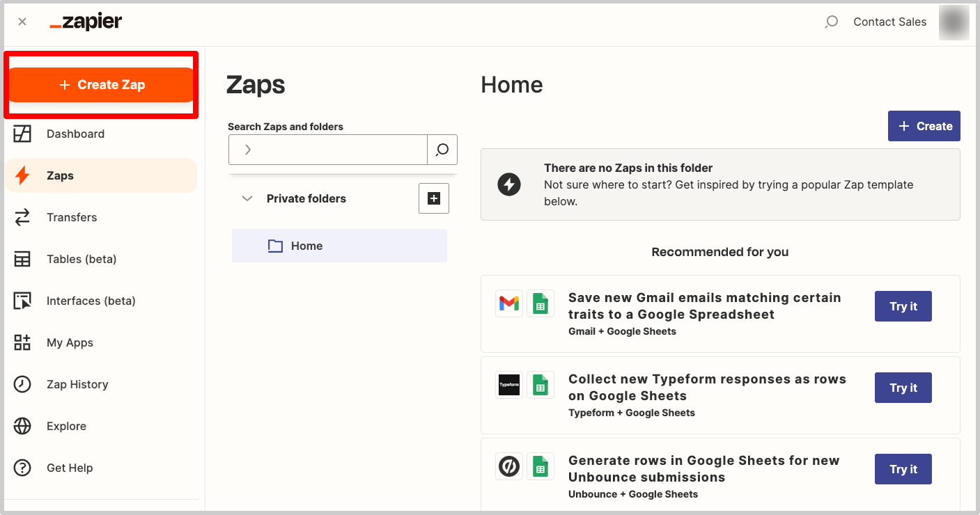Click the Recommended for you heading
This screenshot has height=515, width=980.
720,252
